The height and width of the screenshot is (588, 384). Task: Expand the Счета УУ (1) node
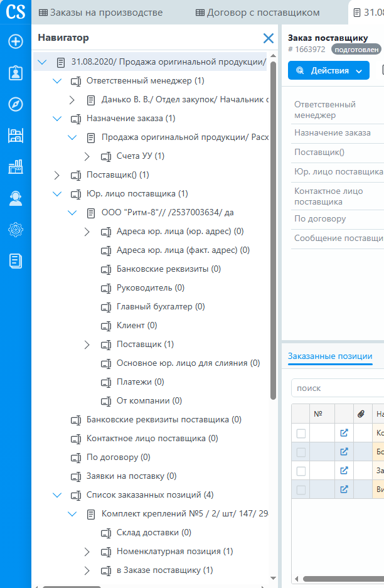tap(87, 156)
